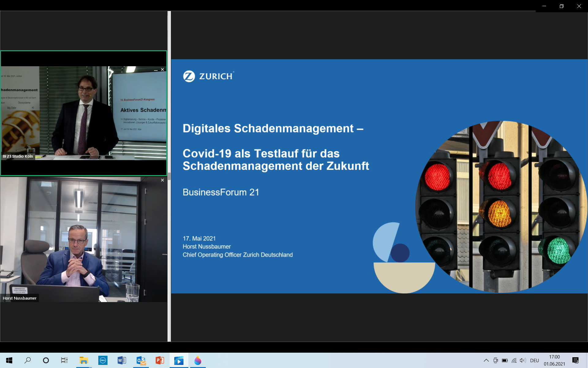This screenshot has height=368, width=588.
Task: Open DEU input language selector
Action: click(x=534, y=360)
